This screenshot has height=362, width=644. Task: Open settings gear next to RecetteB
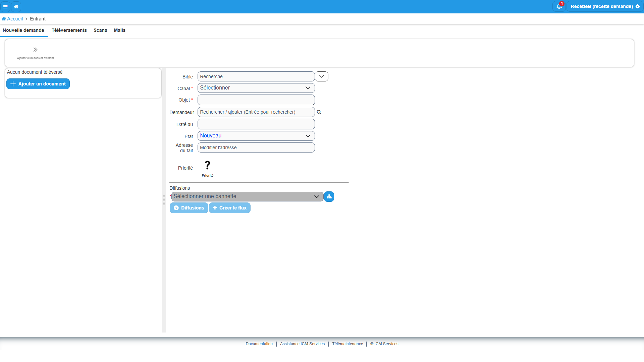[638, 6]
